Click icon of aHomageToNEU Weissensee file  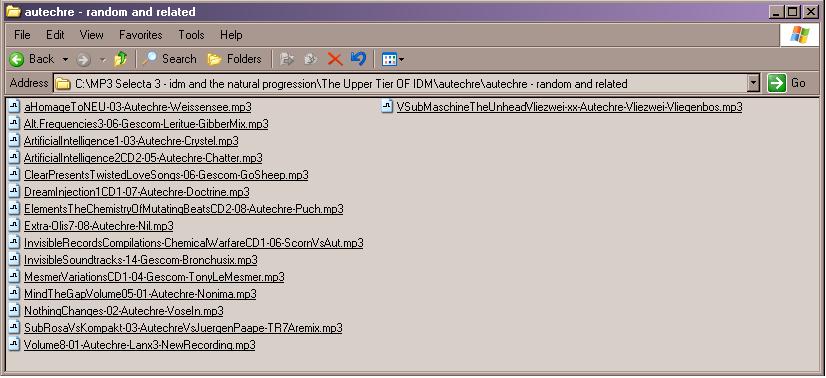click(15, 106)
